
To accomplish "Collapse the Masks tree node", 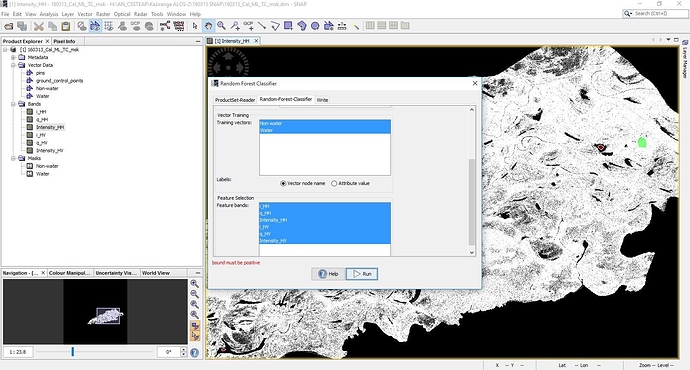I will click(13, 158).
